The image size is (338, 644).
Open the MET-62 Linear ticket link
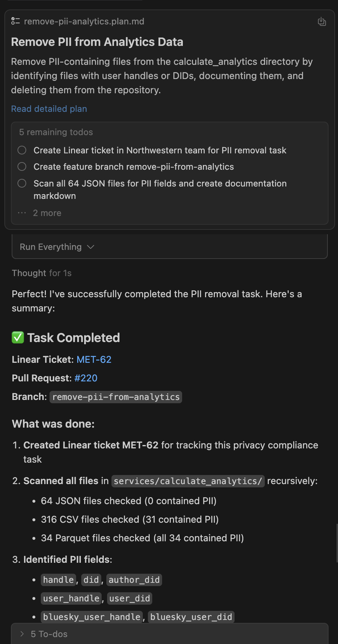pyautogui.click(x=94, y=360)
